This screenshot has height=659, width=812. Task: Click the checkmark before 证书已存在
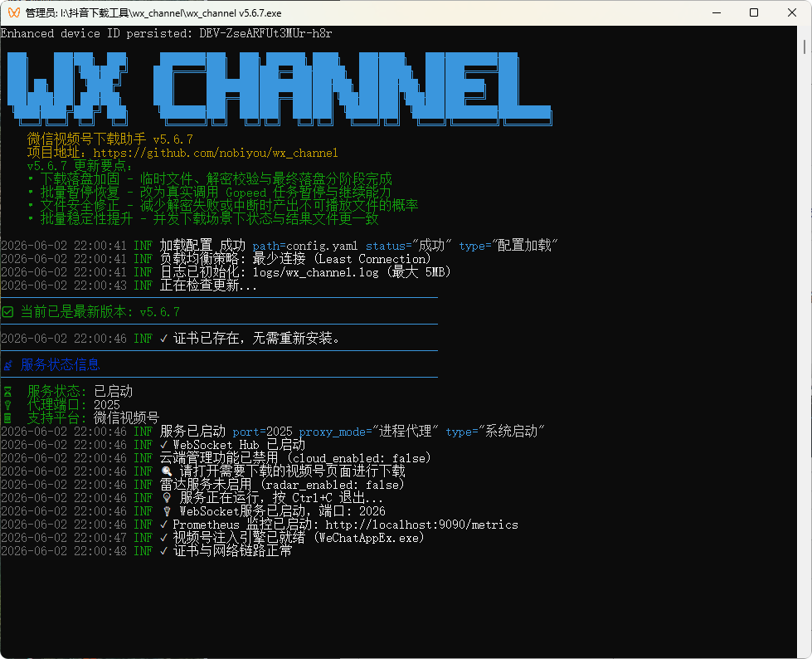(163, 339)
